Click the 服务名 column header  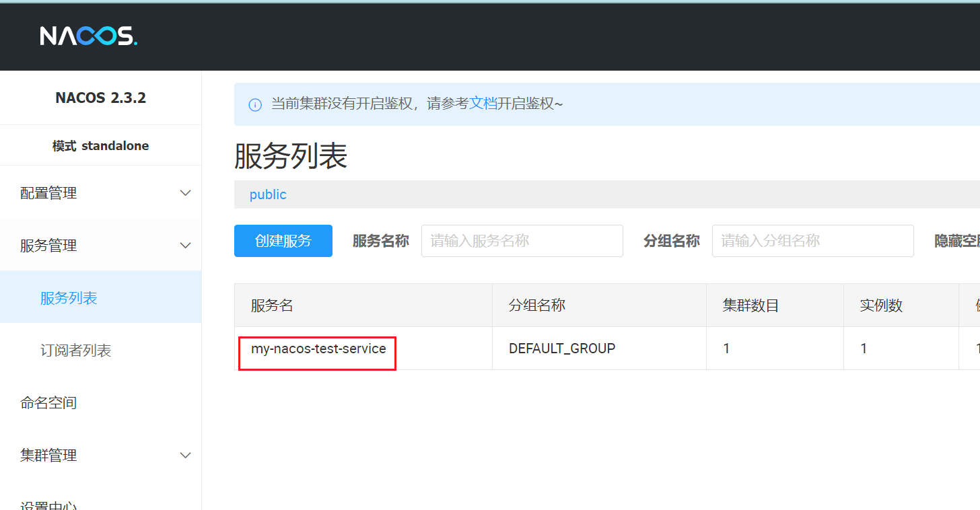tap(363, 305)
